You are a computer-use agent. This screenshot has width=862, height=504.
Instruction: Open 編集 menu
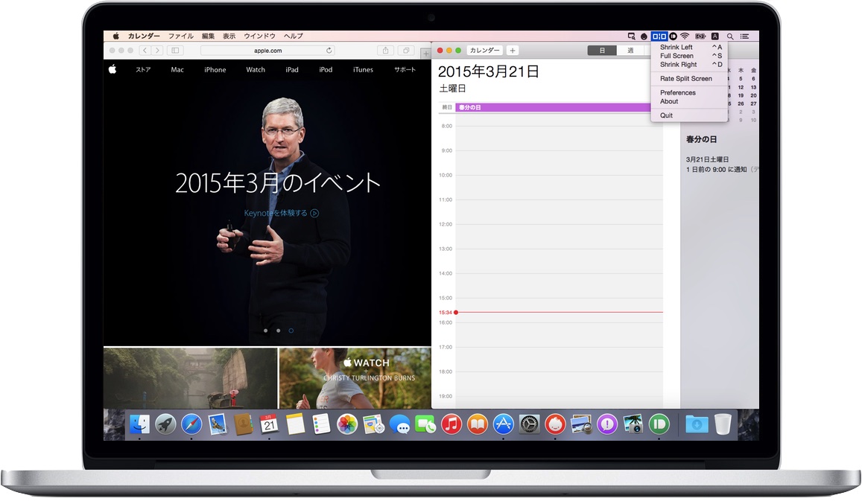(208, 36)
